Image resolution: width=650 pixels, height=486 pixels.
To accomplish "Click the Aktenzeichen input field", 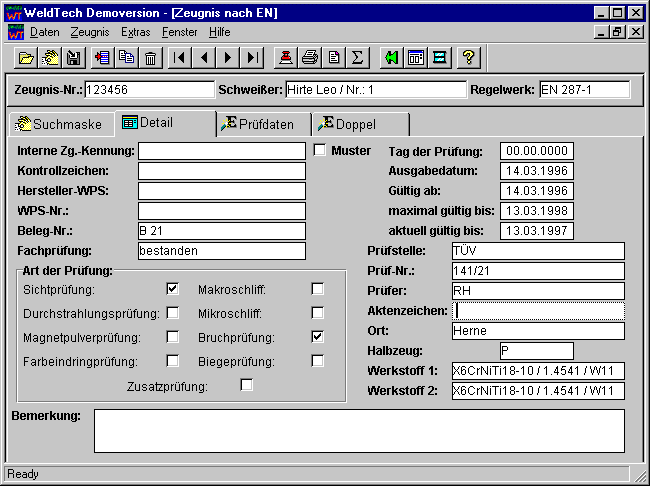I will [538, 311].
